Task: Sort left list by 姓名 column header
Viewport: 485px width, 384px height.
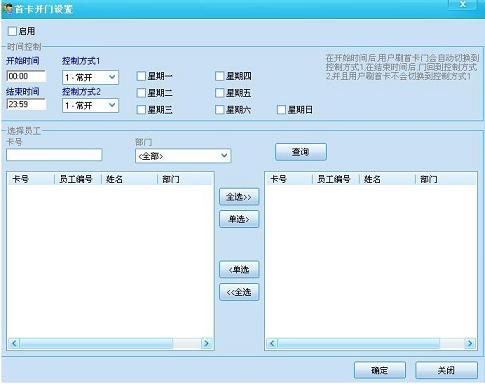Action: [129, 179]
